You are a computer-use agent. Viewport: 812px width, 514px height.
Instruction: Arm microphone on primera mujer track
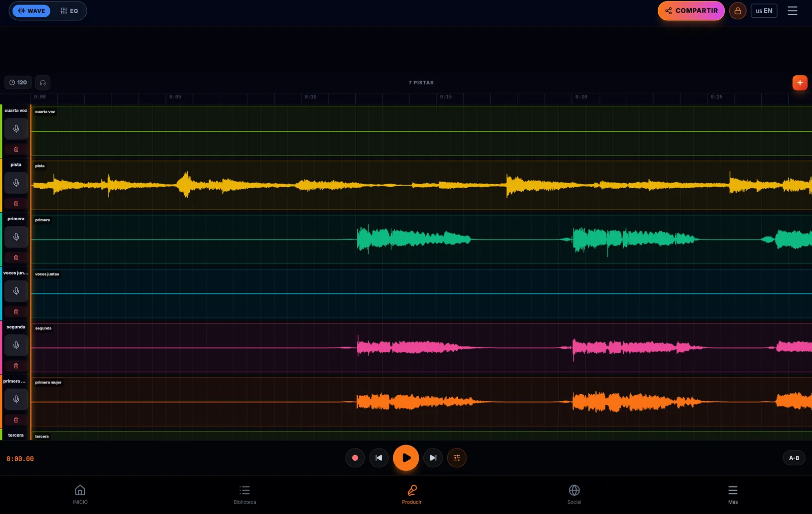pos(16,399)
